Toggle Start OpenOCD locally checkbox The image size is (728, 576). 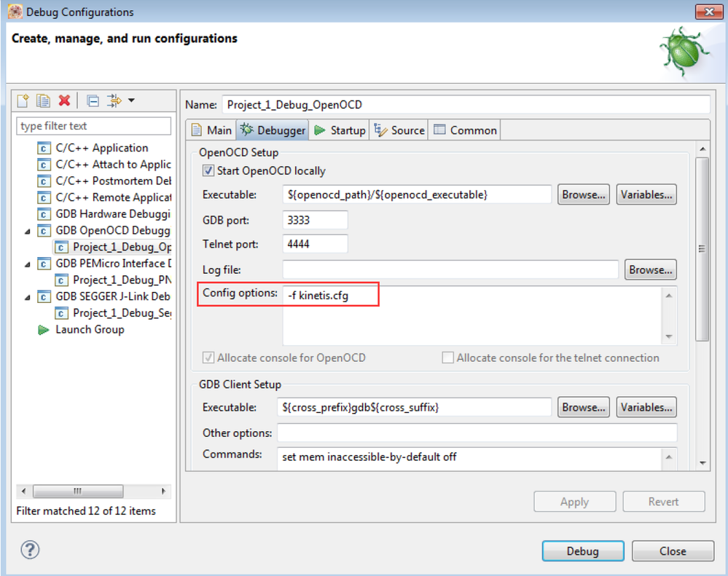point(208,171)
